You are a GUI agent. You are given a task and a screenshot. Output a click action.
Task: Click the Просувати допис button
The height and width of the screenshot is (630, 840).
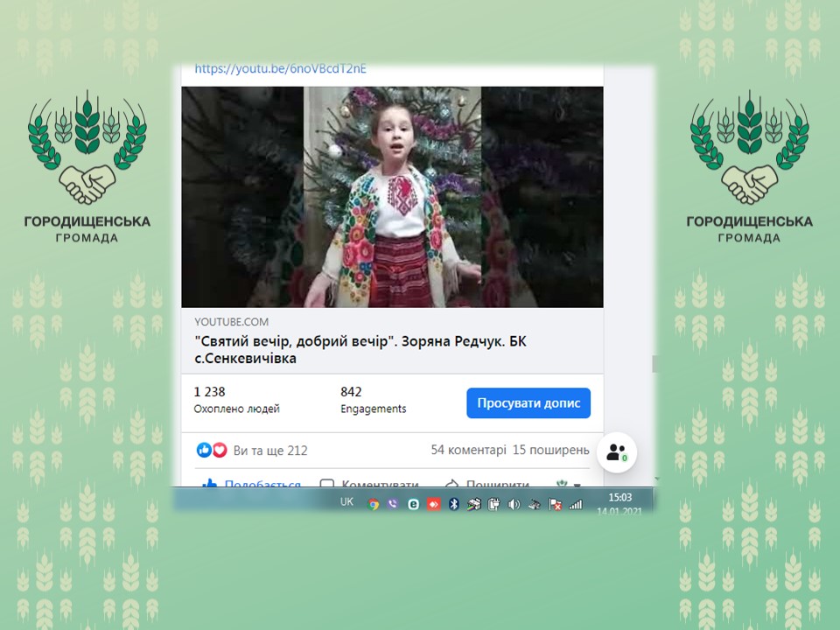[x=528, y=402]
